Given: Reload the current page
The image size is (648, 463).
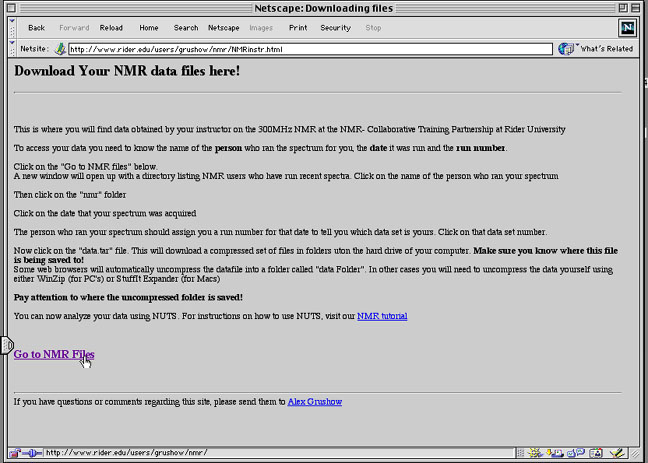Looking at the screenshot, I should coord(111,28).
